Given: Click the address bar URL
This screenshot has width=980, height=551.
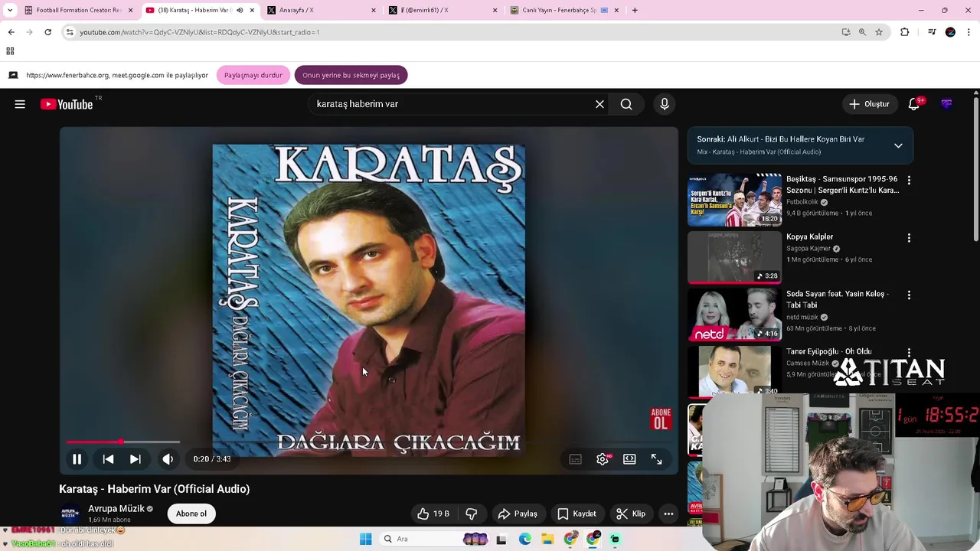Looking at the screenshot, I should point(199,32).
